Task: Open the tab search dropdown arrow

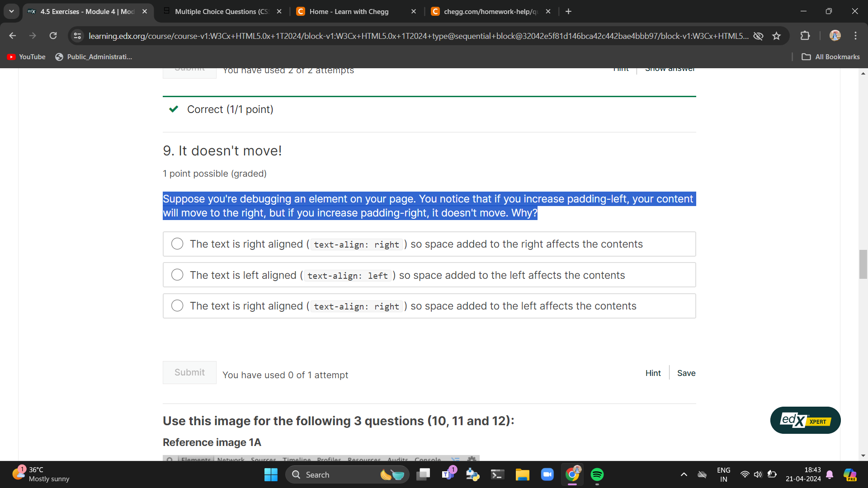Action: 11,11
